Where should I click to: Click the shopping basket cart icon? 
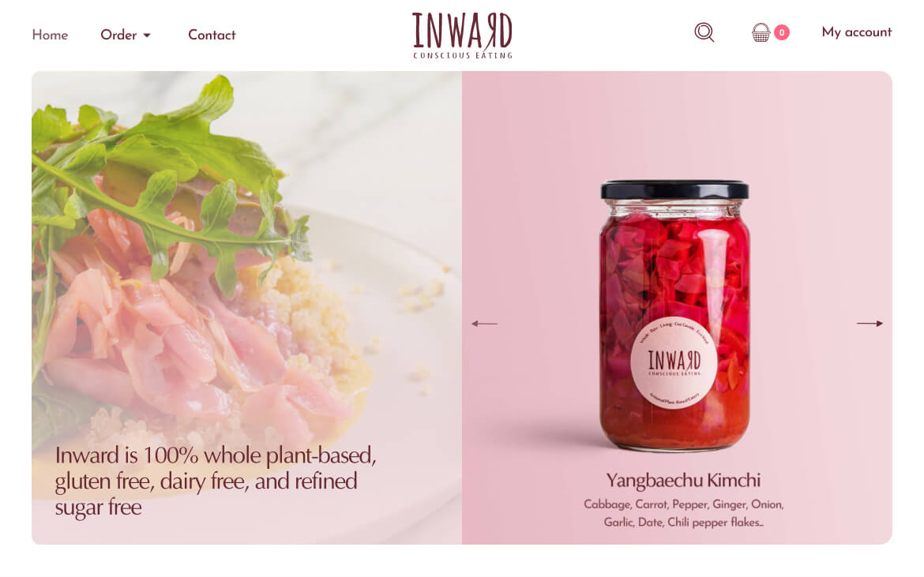tap(761, 32)
